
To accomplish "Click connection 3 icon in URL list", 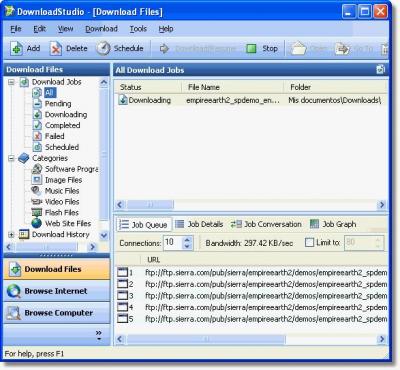I will (x=123, y=295).
